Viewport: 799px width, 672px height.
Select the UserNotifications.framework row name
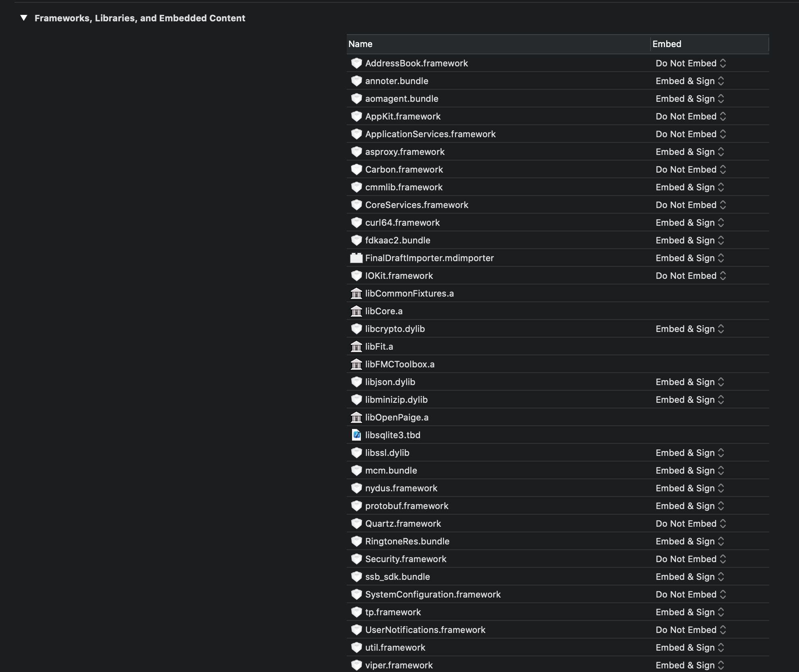click(x=425, y=630)
